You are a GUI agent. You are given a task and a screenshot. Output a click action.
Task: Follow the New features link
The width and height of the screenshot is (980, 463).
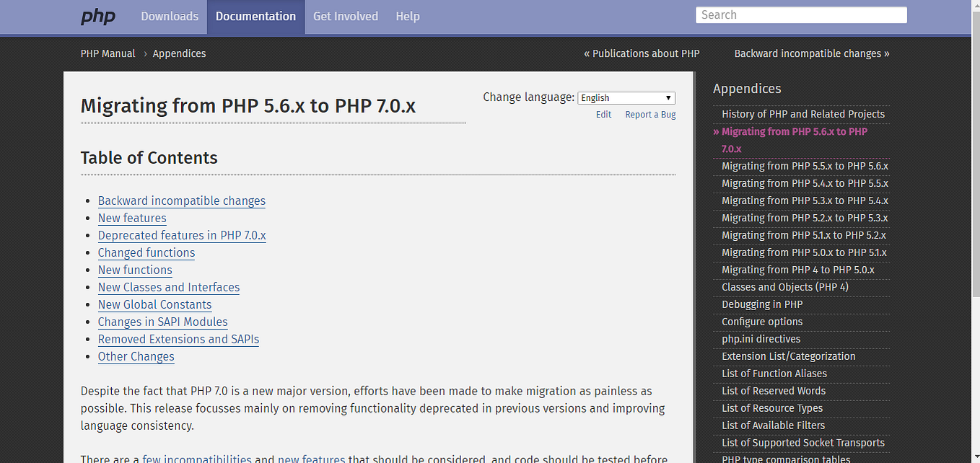132,218
